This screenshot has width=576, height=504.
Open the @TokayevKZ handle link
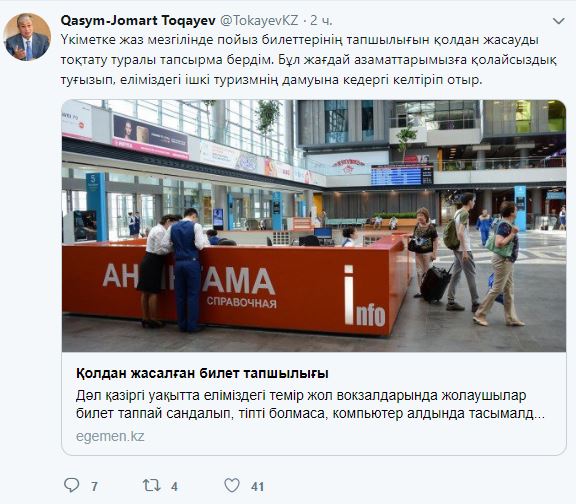tap(259, 21)
